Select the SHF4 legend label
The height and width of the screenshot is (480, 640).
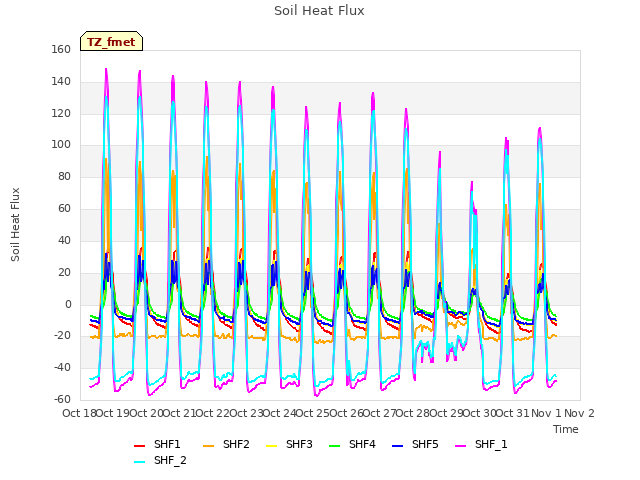tap(362, 444)
